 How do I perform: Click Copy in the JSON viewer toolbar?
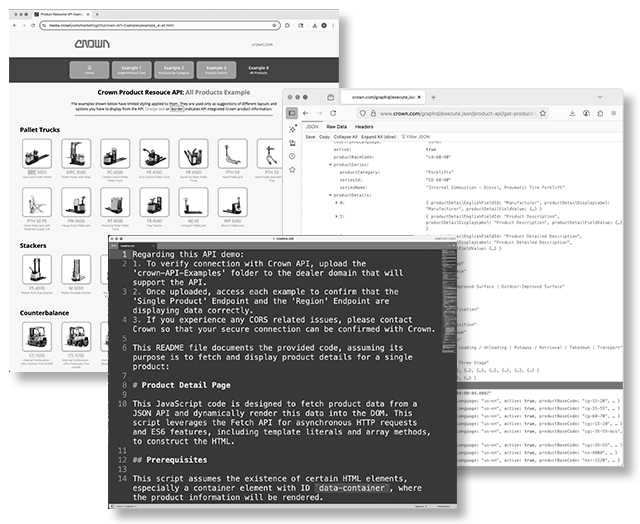click(324, 137)
